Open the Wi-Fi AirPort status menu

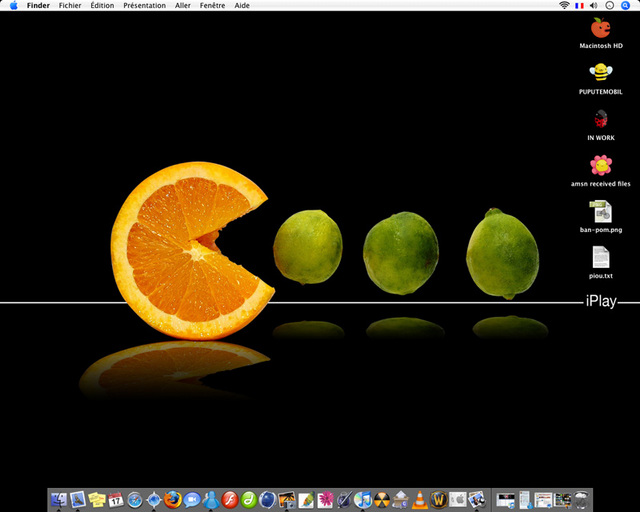pos(564,5)
